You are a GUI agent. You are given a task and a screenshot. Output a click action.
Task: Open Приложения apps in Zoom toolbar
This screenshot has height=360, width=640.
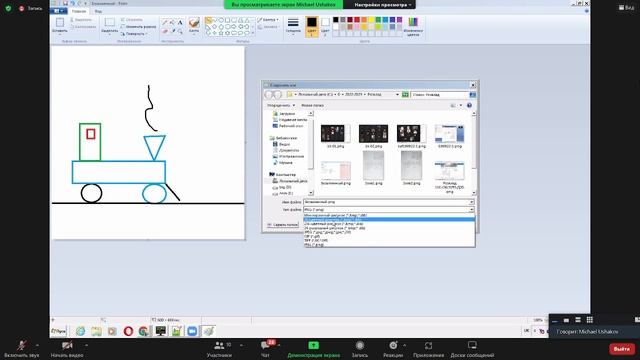tap(428, 349)
